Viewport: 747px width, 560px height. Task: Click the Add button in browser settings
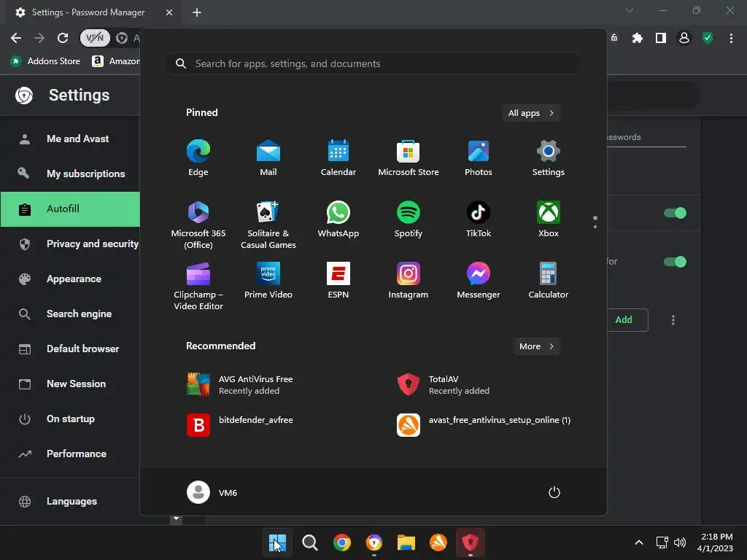coord(627,320)
